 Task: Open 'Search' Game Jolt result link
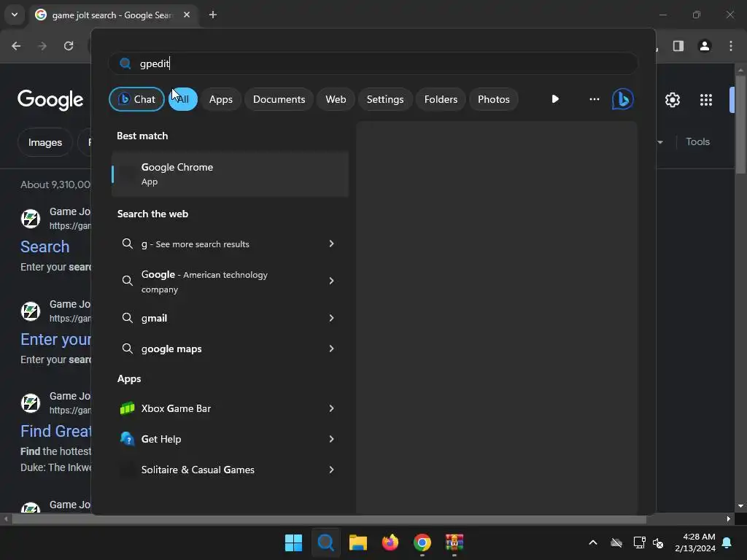[44, 246]
